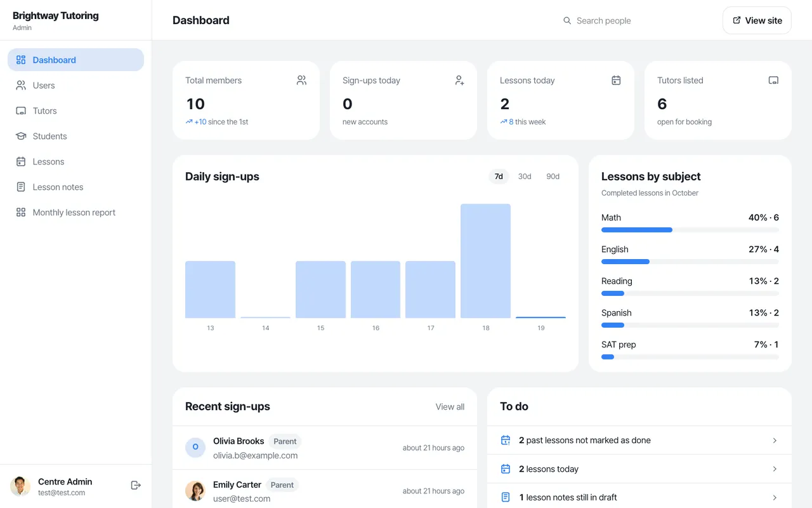812x508 pixels.
Task: Click the View site button
Action: (x=757, y=20)
